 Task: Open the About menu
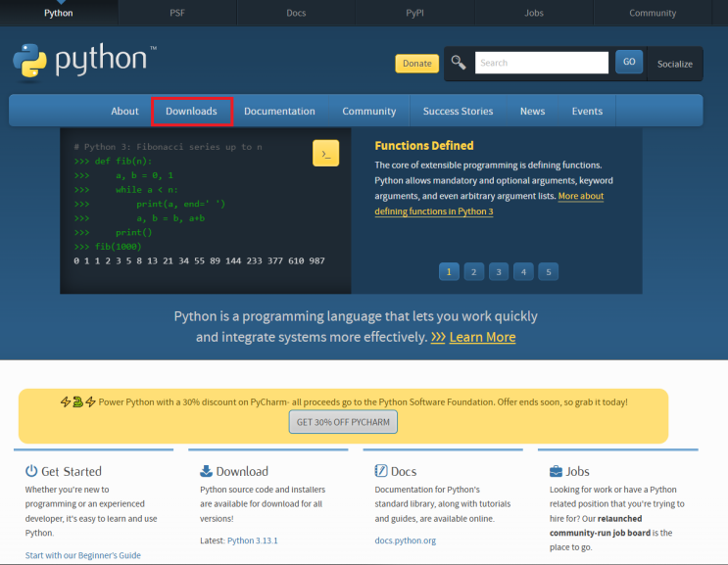tap(124, 112)
